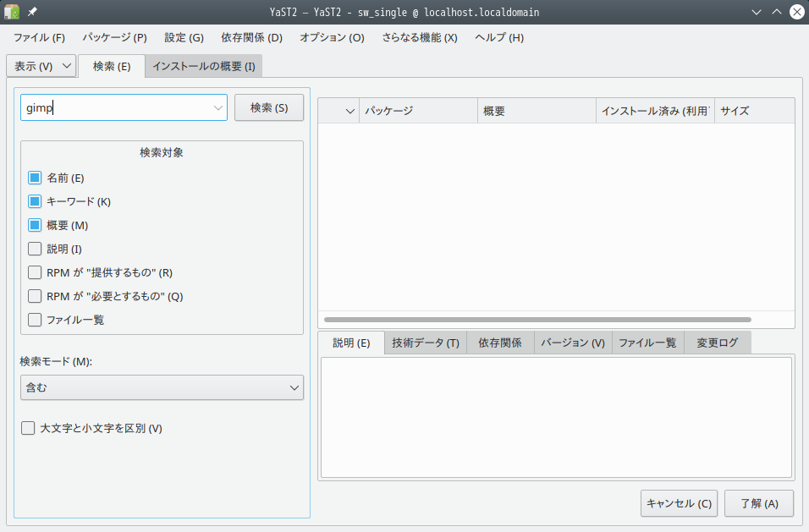Open the さらなる機能 (X) menu
Image resolution: width=809 pixels, height=532 pixels.
coord(420,37)
